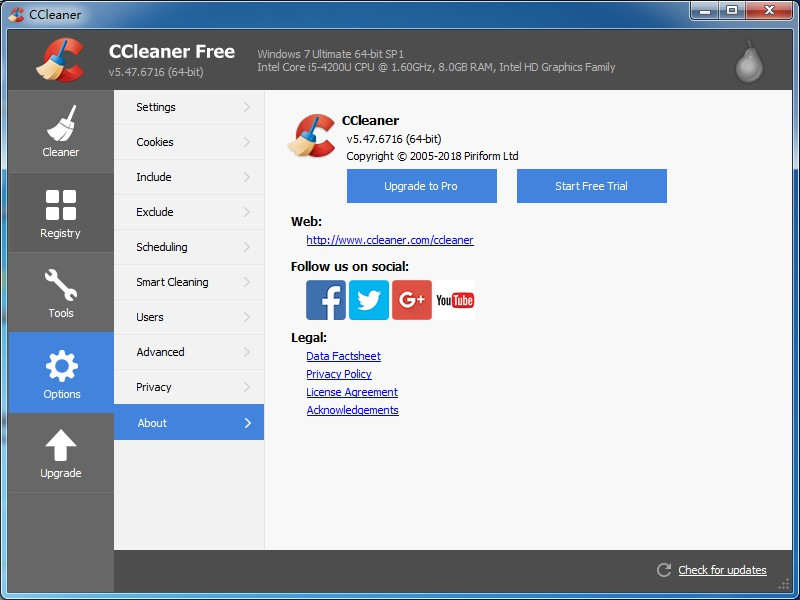The height and width of the screenshot is (600, 800).
Task: Click the refresh icon beside Check for updates
Action: (x=664, y=570)
